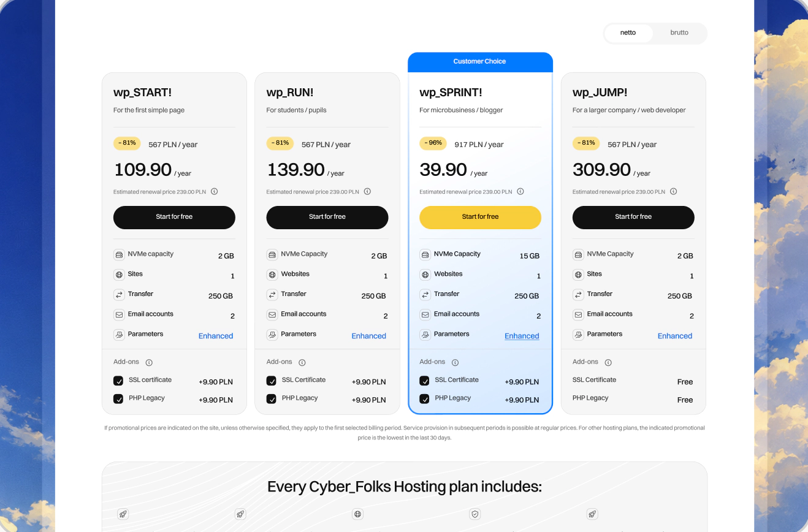Click yellow Start for free on wp_SPRINT!
Image resolution: width=808 pixels, height=532 pixels.
coord(480,217)
